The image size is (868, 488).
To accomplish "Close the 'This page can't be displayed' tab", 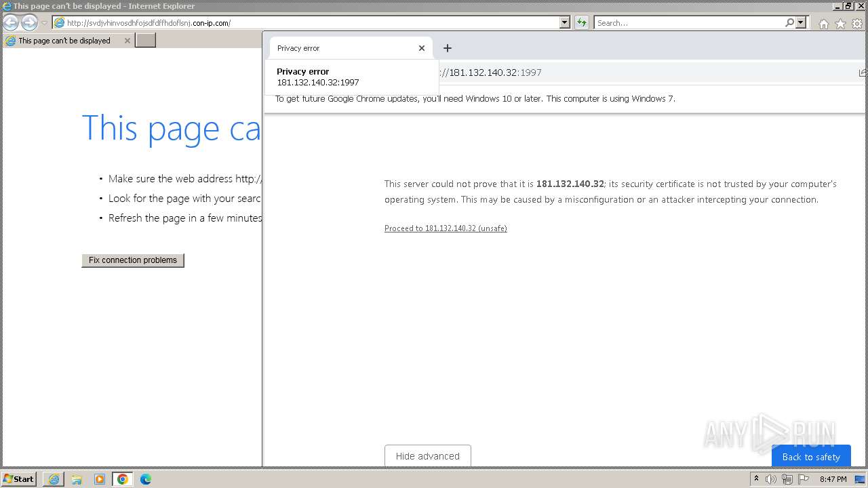I will tap(127, 41).
